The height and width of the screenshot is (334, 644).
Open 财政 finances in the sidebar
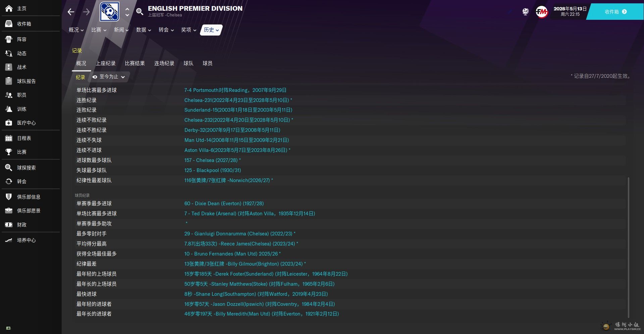pyautogui.click(x=22, y=225)
